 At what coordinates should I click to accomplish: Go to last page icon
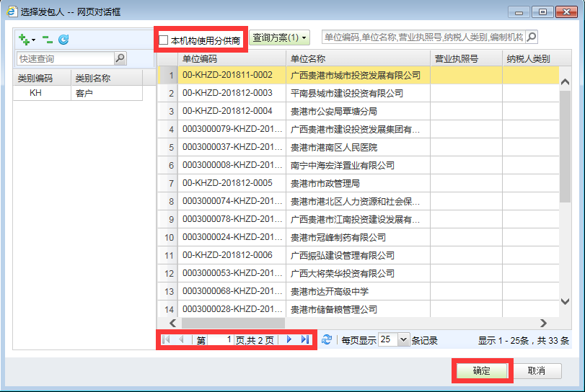(305, 339)
